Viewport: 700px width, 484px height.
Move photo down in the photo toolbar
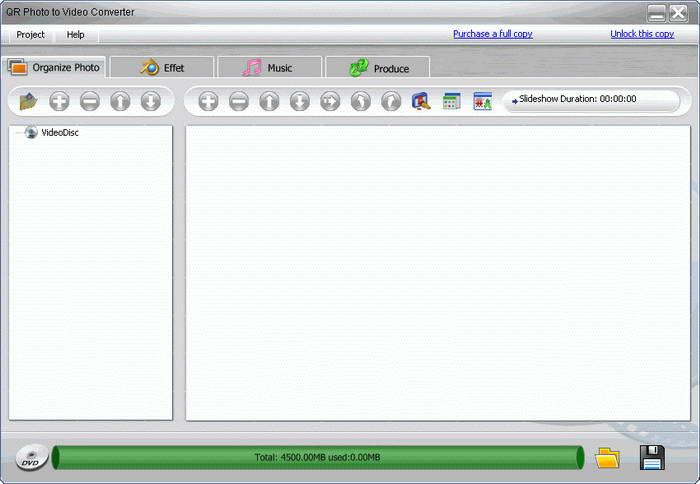pyautogui.click(x=300, y=101)
